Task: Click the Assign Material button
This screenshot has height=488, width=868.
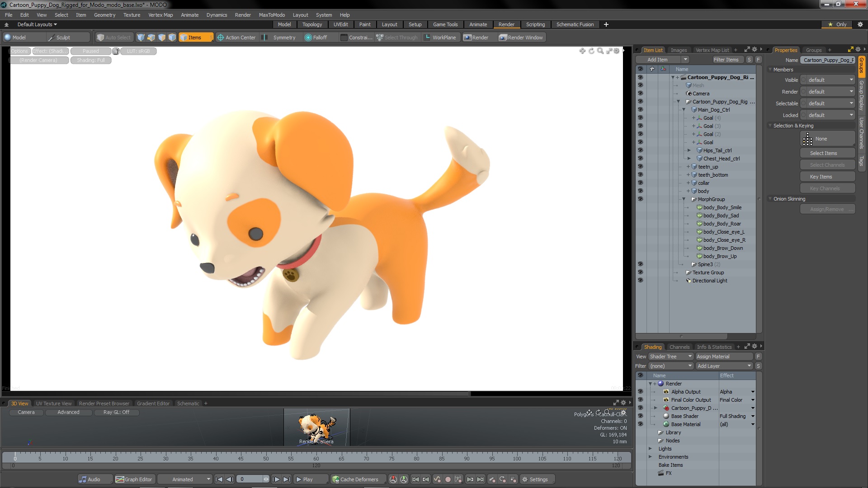Action: (x=724, y=357)
